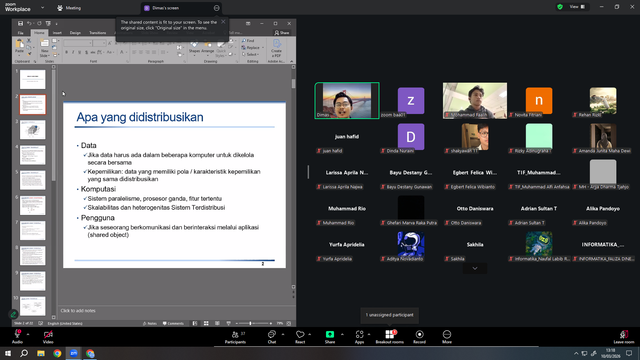Viewport: 640px width, 360px height.
Task: Open Select dropdown in Editing group
Action: pyautogui.click(x=251, y=54)
